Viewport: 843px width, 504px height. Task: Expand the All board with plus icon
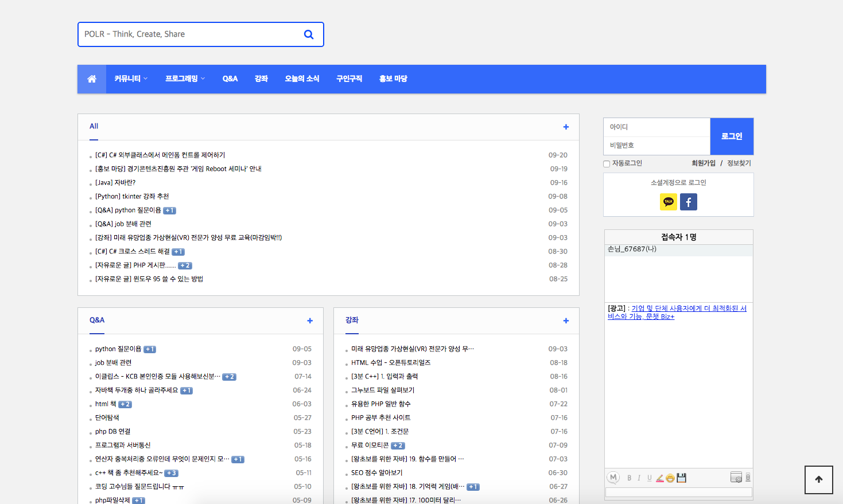coord(566,127)
